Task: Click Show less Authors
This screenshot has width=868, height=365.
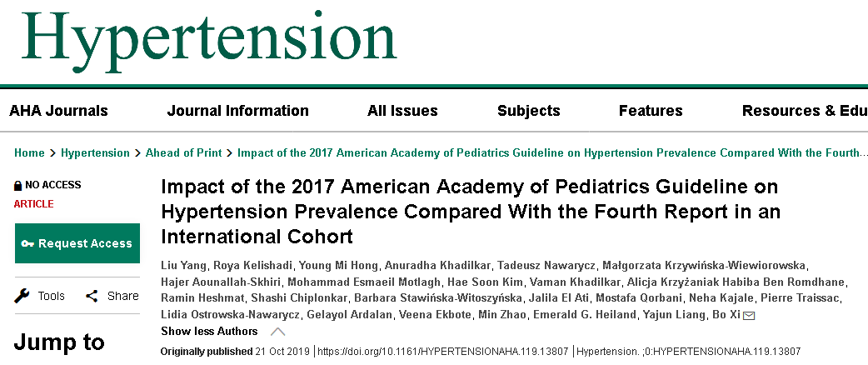Action: point(209,331)
